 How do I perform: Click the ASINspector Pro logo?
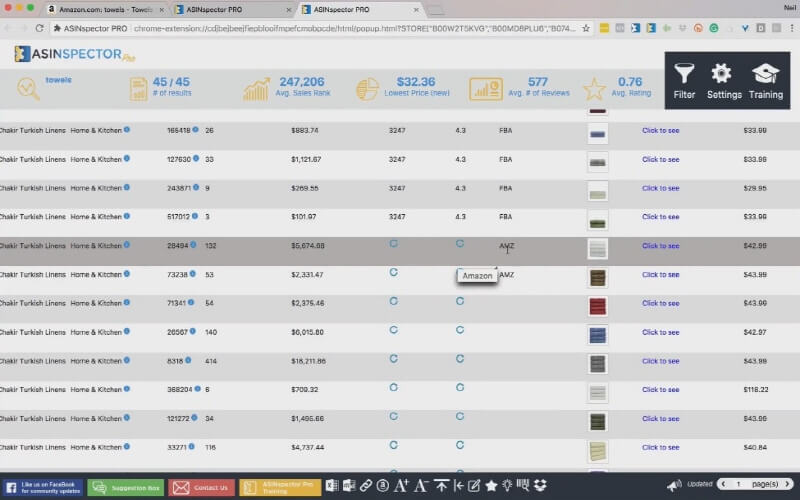click(74, 54)
